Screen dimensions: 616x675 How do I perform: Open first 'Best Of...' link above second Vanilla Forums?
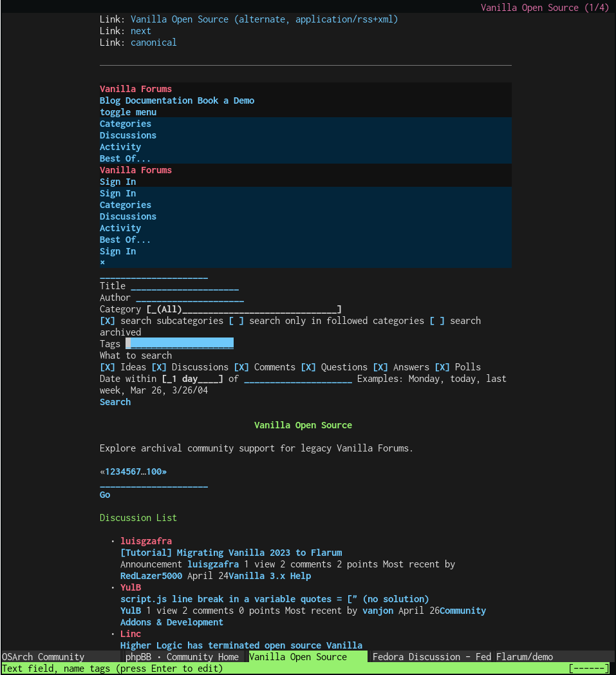tap(125, 159)
